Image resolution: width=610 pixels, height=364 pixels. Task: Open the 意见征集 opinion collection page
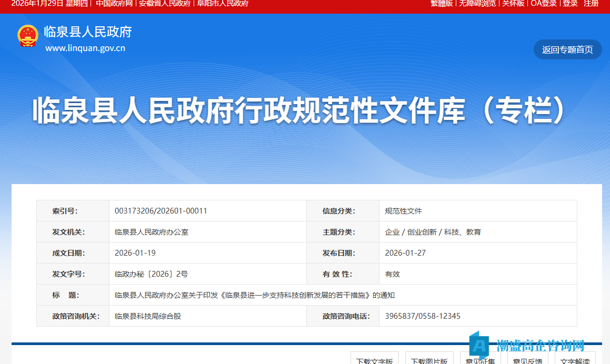point(479,361)
